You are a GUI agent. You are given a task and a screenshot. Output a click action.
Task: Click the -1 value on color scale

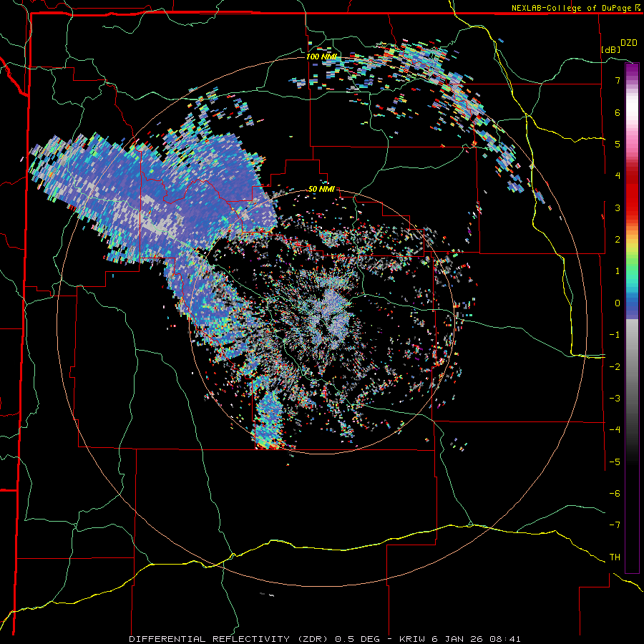(615, 334)
